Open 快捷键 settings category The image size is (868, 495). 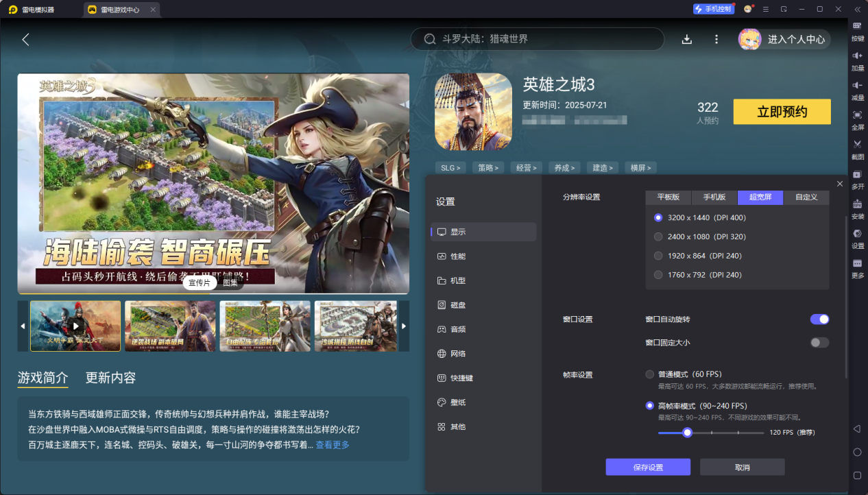click(483, 378)
